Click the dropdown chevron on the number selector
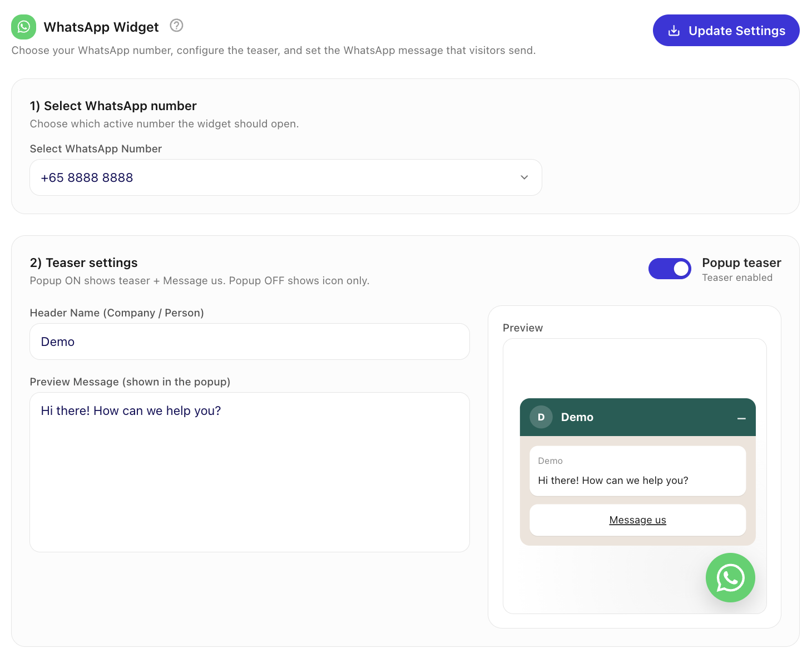The image size is (812, 663). [x=524, y=177]
